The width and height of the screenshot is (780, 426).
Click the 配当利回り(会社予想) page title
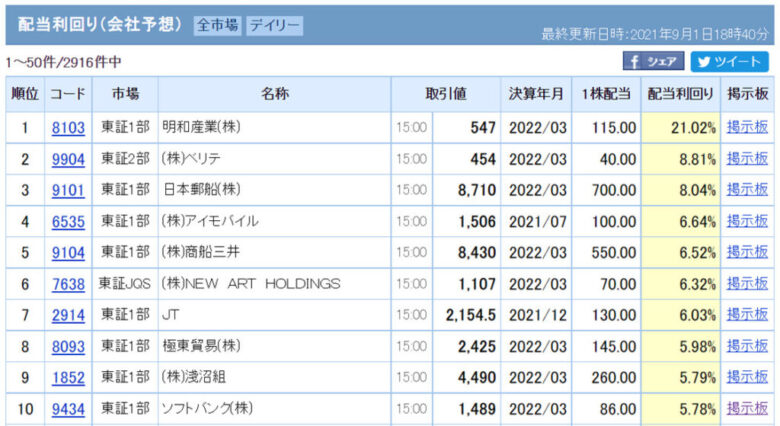click(x=100, y=24)
